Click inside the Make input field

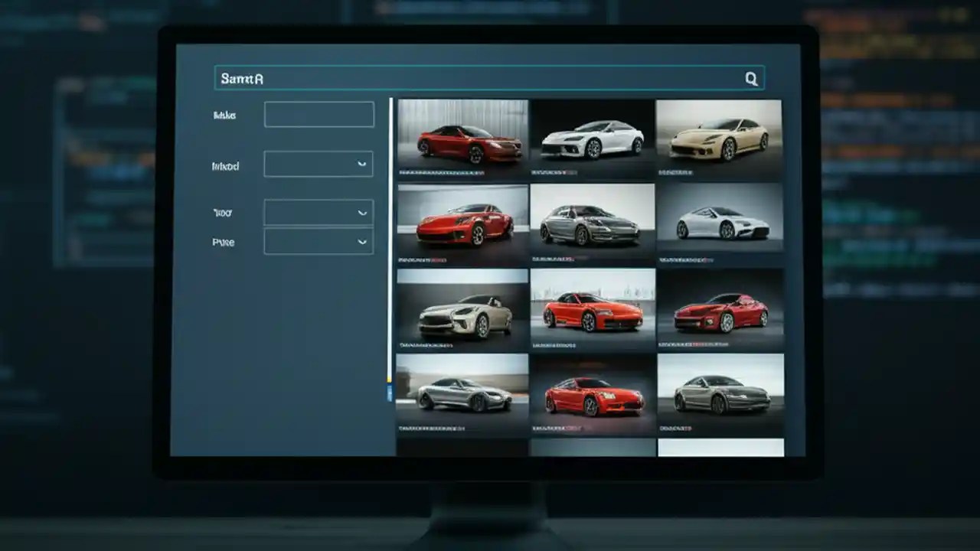coord(318,113)
